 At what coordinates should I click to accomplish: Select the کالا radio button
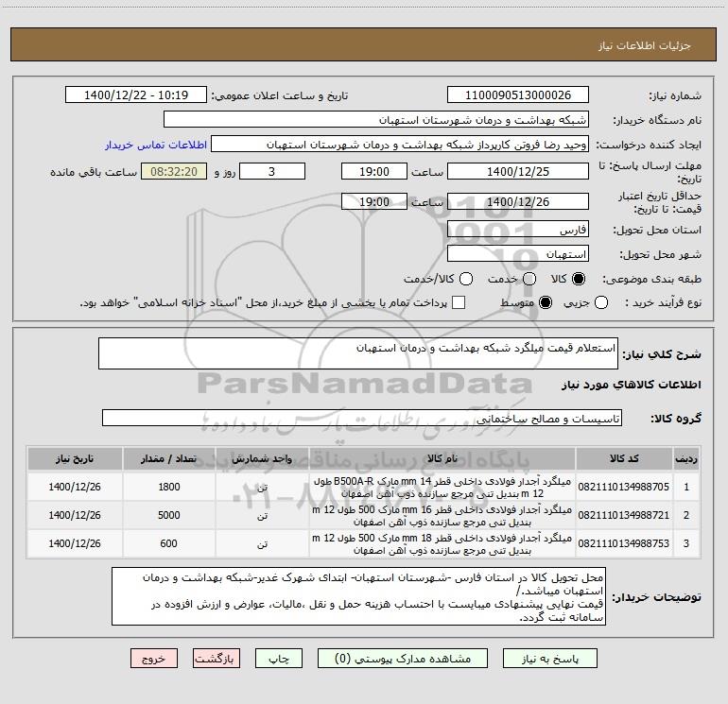[x=579, y=279]
